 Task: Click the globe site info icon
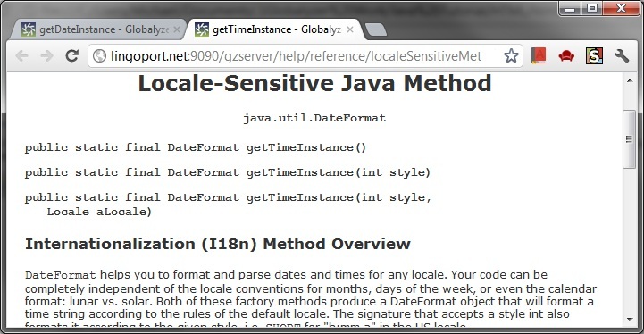pos(99,56)
